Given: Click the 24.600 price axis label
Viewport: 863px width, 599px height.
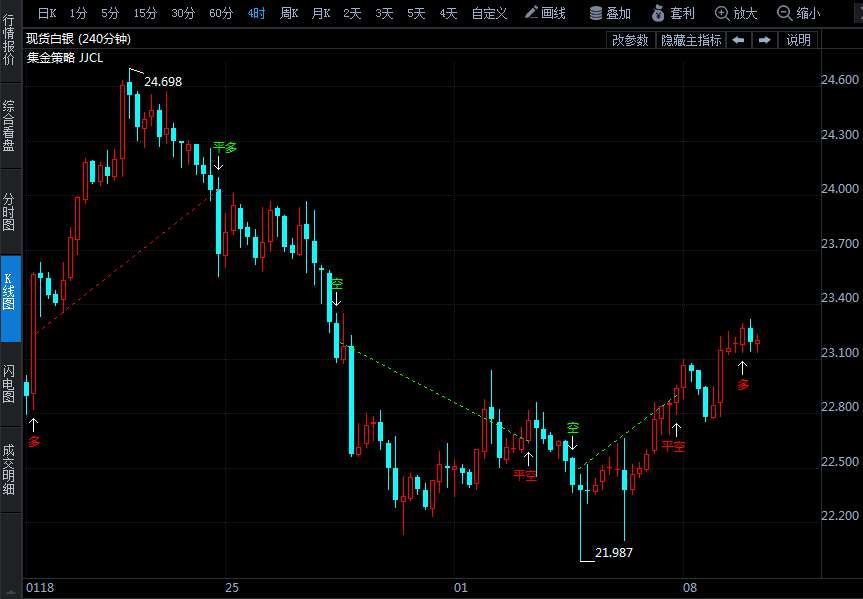Looking at the screenshot, I should coord(840,80).
